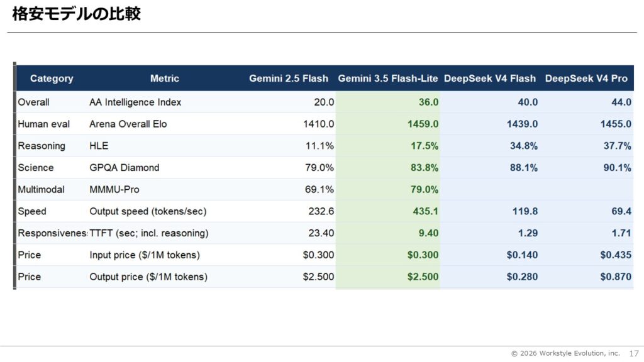Image resolution: width=644 pixels, height=362 pixels.
Task: Click the Output price ($/1M tokens) cell
Action: click(x=148, y=277)
